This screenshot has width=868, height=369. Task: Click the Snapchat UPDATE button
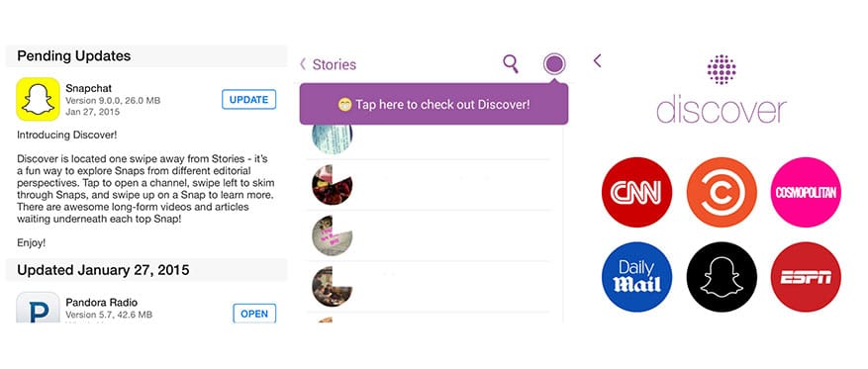pyautogui.click(x=248, y=100)
